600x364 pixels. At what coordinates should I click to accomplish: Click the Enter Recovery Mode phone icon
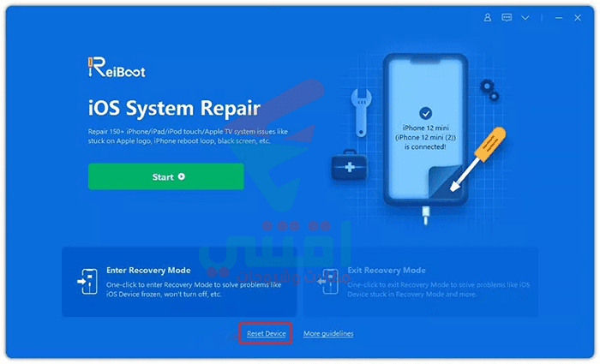[87, 282]
